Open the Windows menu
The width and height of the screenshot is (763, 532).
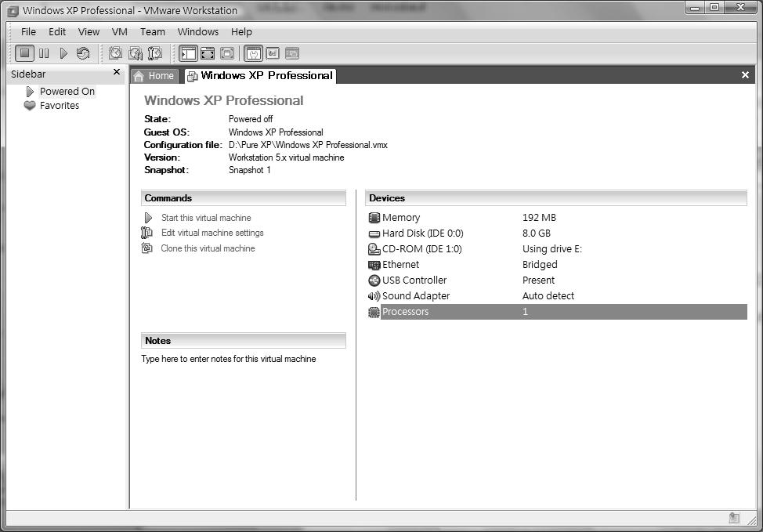tap(198, 31)
